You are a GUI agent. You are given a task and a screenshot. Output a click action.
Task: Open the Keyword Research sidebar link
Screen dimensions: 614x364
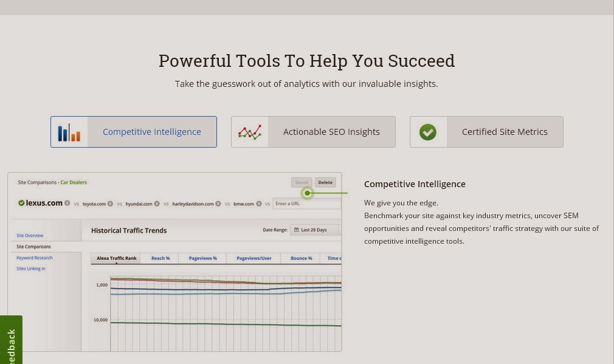point(35,258)
